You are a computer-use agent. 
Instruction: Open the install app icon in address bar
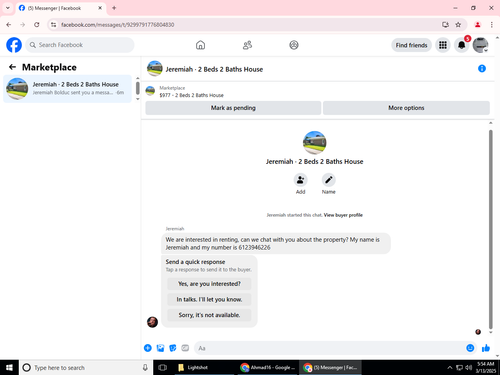(445, 25)
